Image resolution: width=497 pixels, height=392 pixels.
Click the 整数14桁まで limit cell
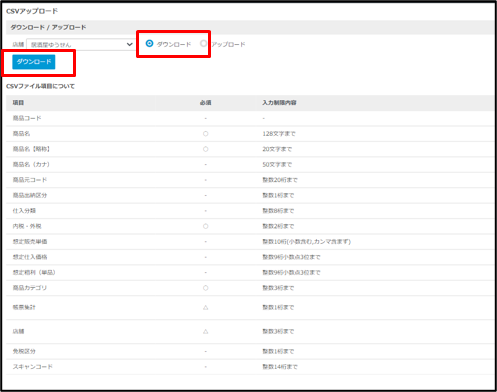pos(280,367)
